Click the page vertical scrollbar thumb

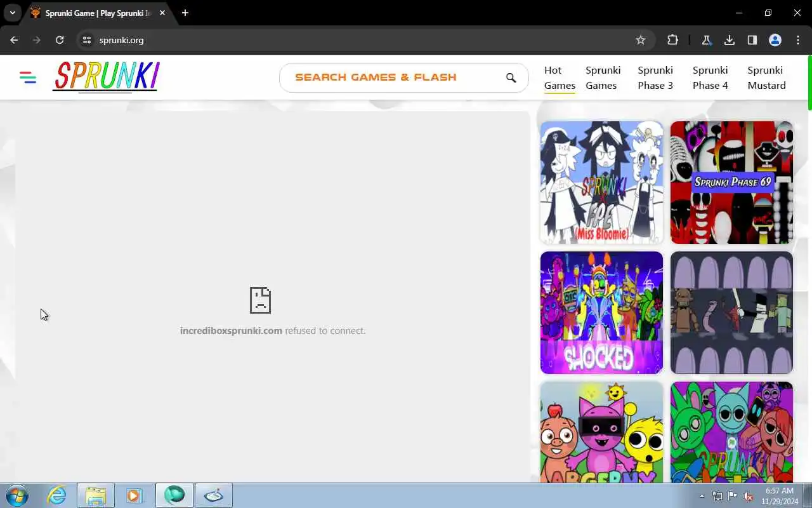[809, 83]
